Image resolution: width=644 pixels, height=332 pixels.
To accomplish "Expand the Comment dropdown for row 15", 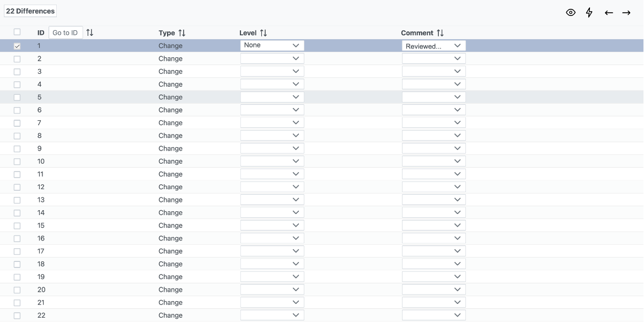I will [433, 226].
